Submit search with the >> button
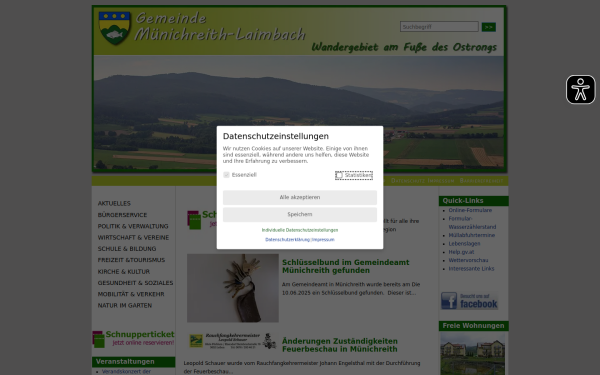Screen dimensions: 600x375 (489, 27)
